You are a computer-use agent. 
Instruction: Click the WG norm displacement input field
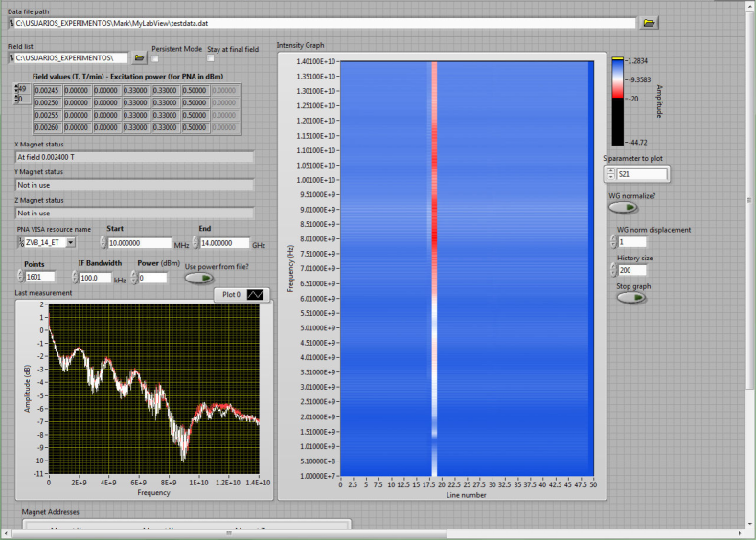click(x=632, y=241)
